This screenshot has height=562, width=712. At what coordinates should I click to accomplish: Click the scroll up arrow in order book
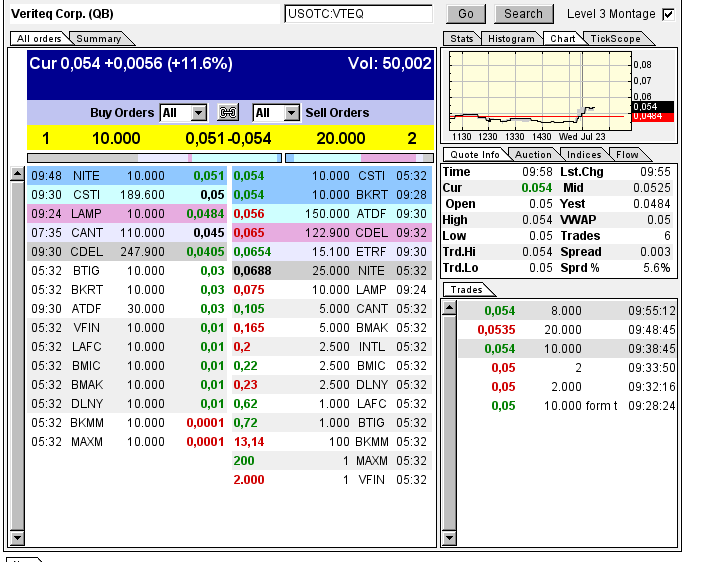coord(17,175)
